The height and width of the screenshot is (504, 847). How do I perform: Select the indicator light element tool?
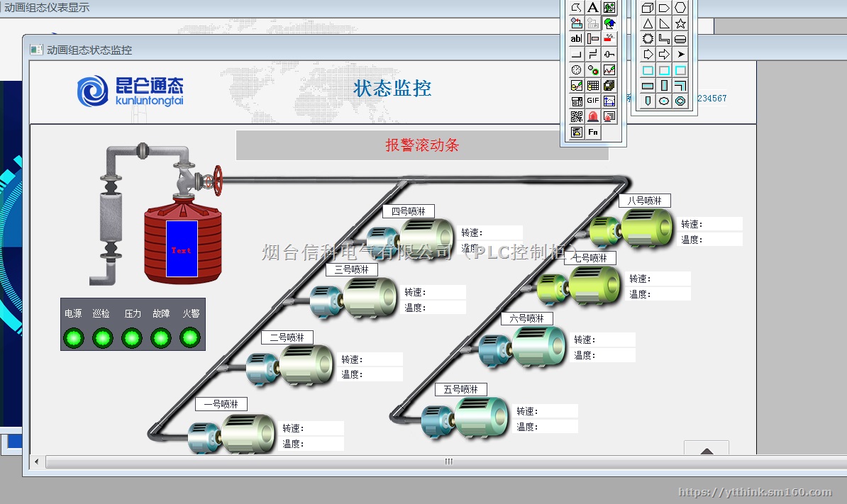(593, 69)
